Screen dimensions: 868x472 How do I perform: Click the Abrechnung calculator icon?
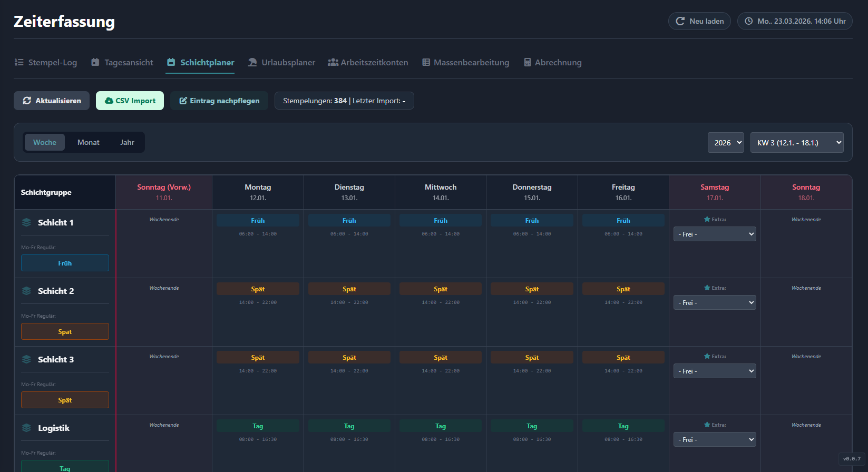(527, 62)
